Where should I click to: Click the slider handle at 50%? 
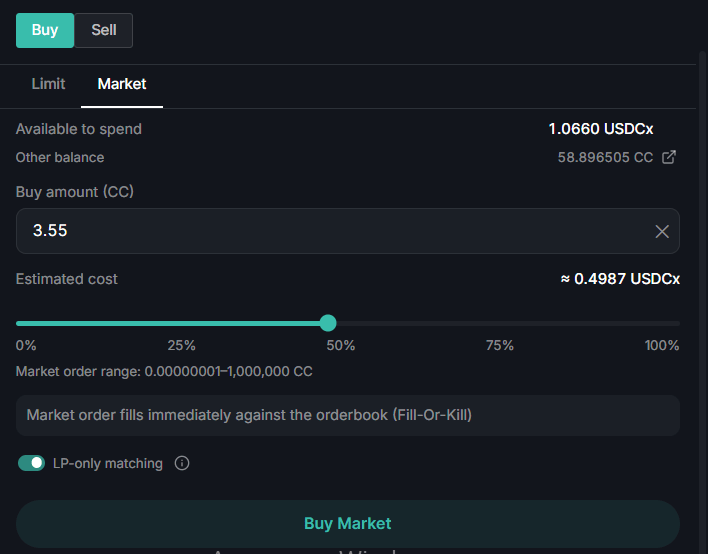pos(328,323)
